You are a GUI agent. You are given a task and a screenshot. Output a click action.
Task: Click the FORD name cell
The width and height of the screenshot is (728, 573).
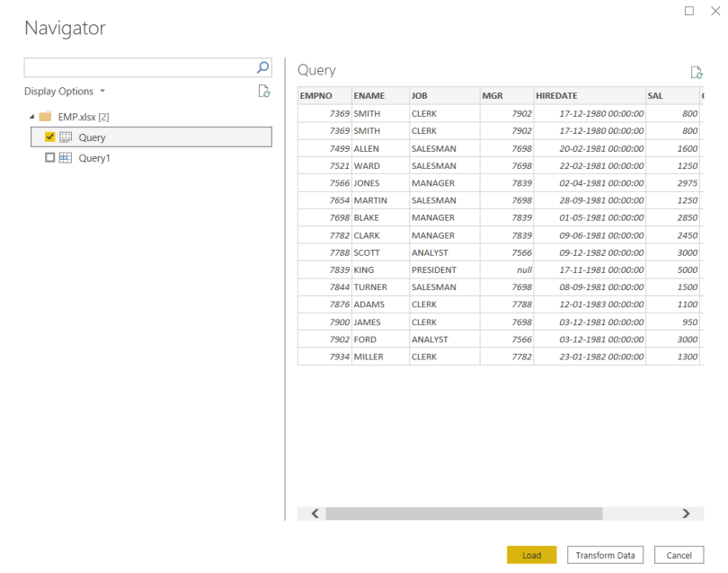pos(380,339)
